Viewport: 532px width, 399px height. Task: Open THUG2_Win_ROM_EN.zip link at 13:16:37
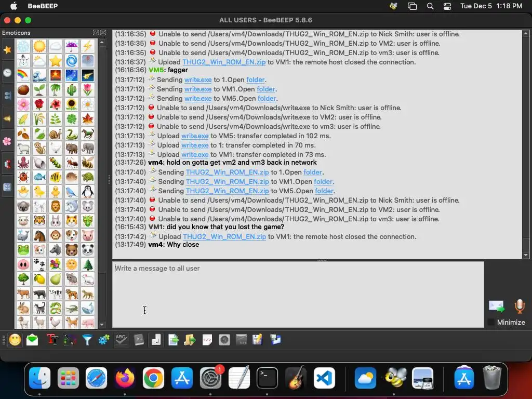224,62
